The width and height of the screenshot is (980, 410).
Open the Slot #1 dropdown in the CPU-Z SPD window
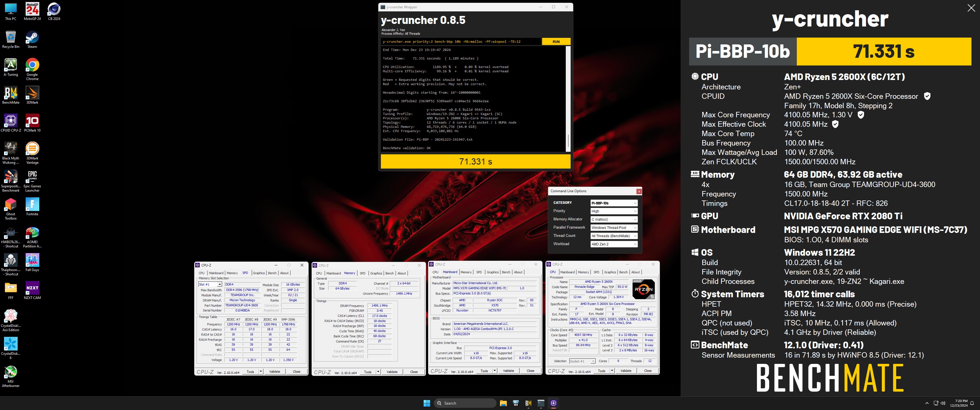(210, 284)
